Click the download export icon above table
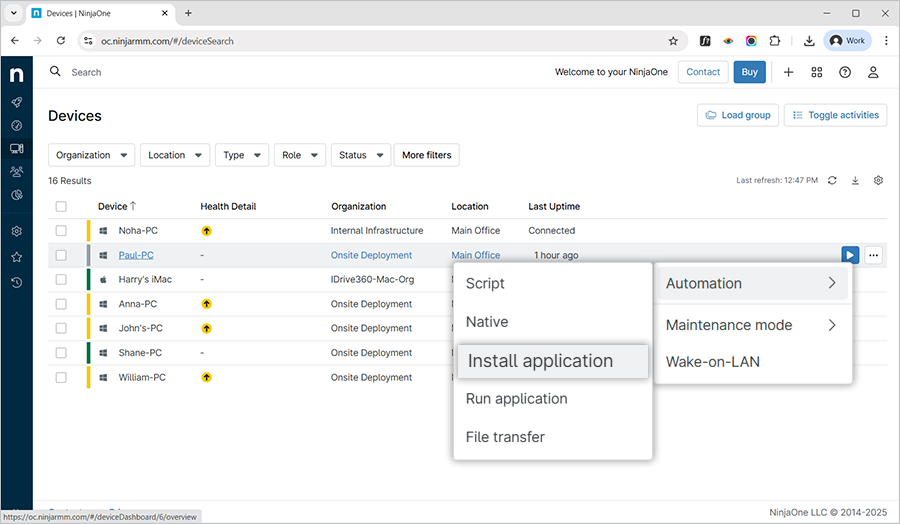 tap(855, 181)
